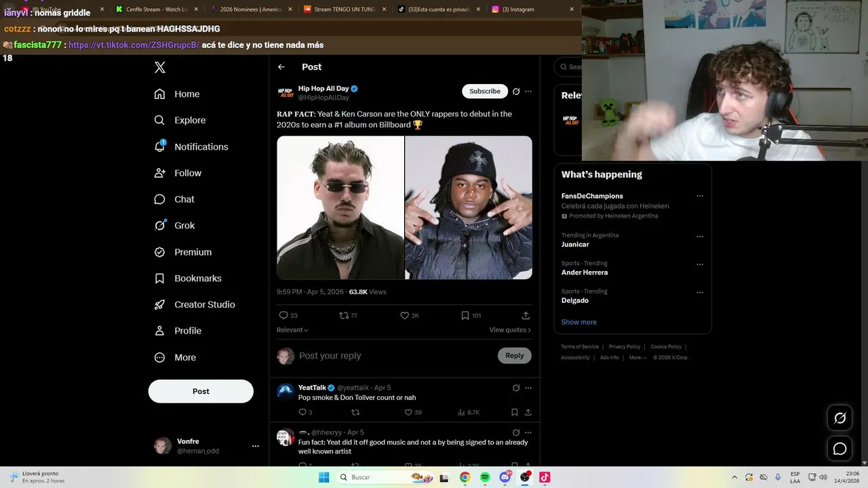Open the Yeat photo in the post
868x488 pixels.
tap(340, 207)
